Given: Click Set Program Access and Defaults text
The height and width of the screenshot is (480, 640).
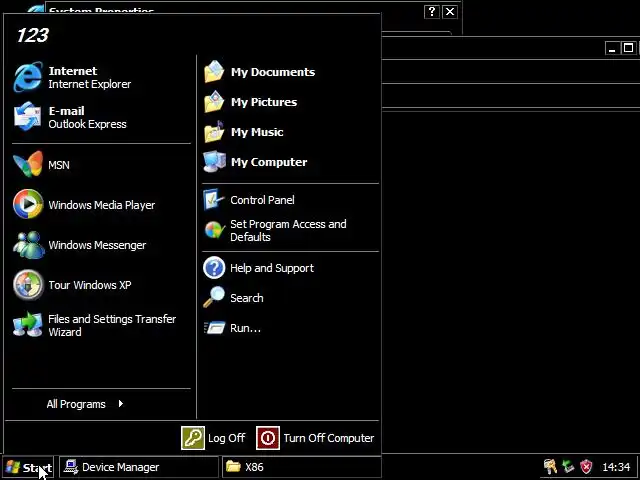Looking at the screenshot, I should point(288,231).
